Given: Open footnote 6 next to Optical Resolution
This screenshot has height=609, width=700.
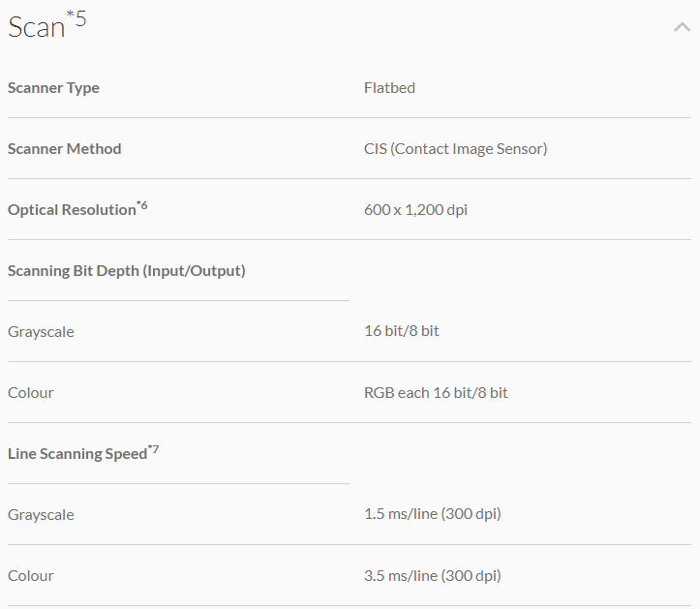Looking at the screenshot, I should [142, 204].
